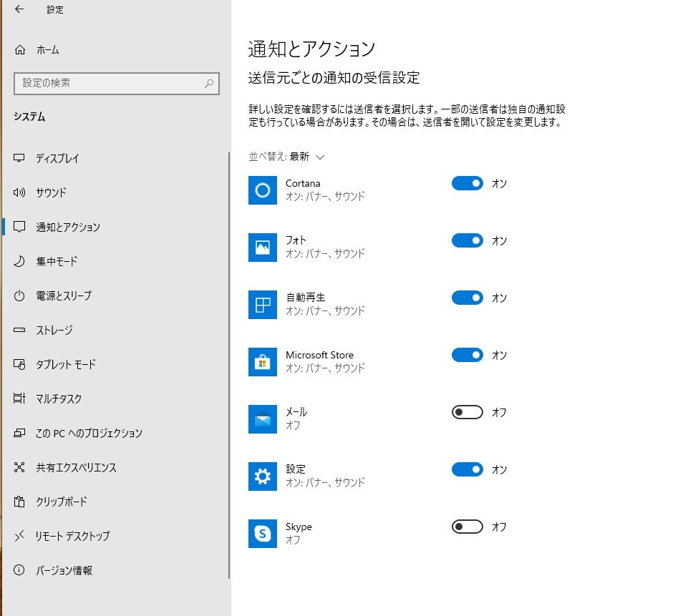Screen dimensions: 673x616
Task: Open Cortana notification details
Action: pos(325,190)
